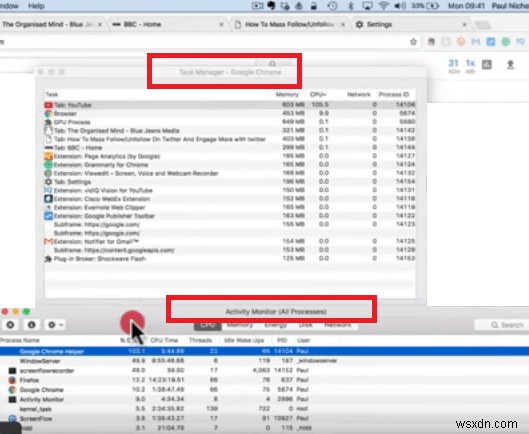Switch to the Disk tab in Activity Monitor
Viewport: 529px width, 434px height.
point(306,325)
